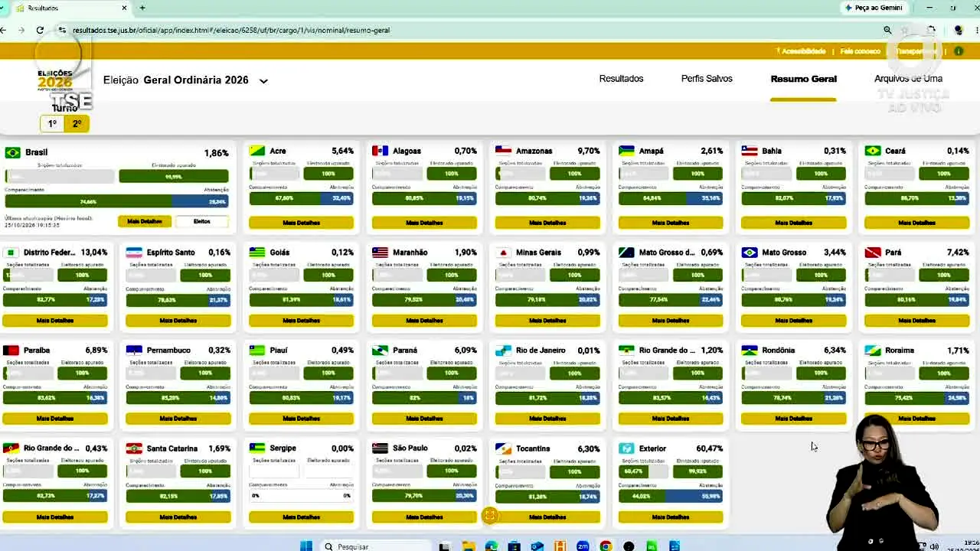Open a new browser tab

pos(142,8)
